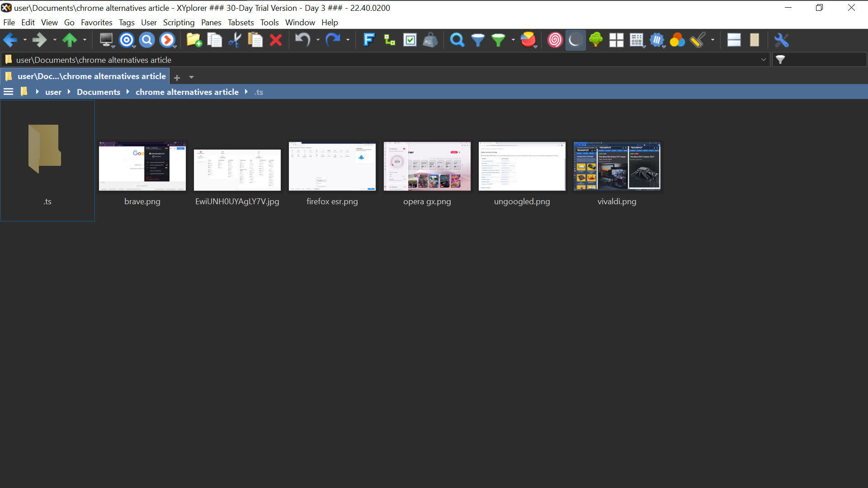Select the .ts folder item
This screenshot has width=868, height=488.
click(x=47, y=161)
